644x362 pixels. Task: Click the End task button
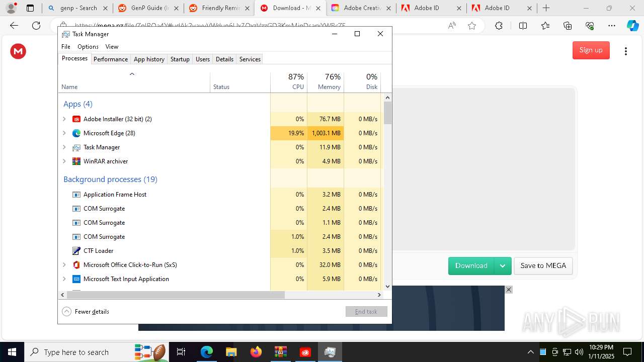coord(366,312)
